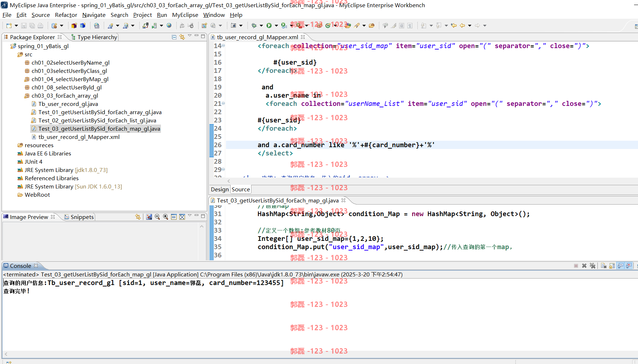Click the Test_03_getUserListBySid_forEach_map_gl.java editor tab
This screenshot has width=638, height=364.
(x=278, y=200)
